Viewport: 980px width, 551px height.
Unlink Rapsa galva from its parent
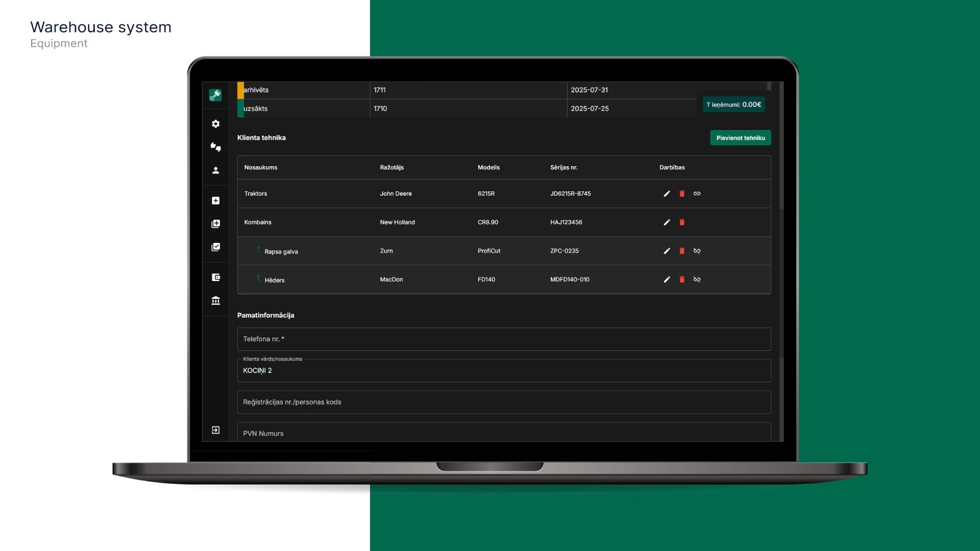pos(697,251)
